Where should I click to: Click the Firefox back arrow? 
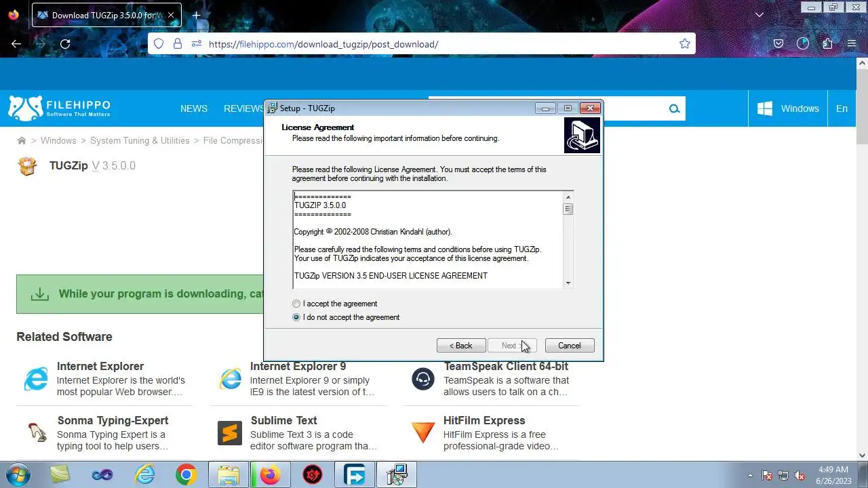click(16, 44)
